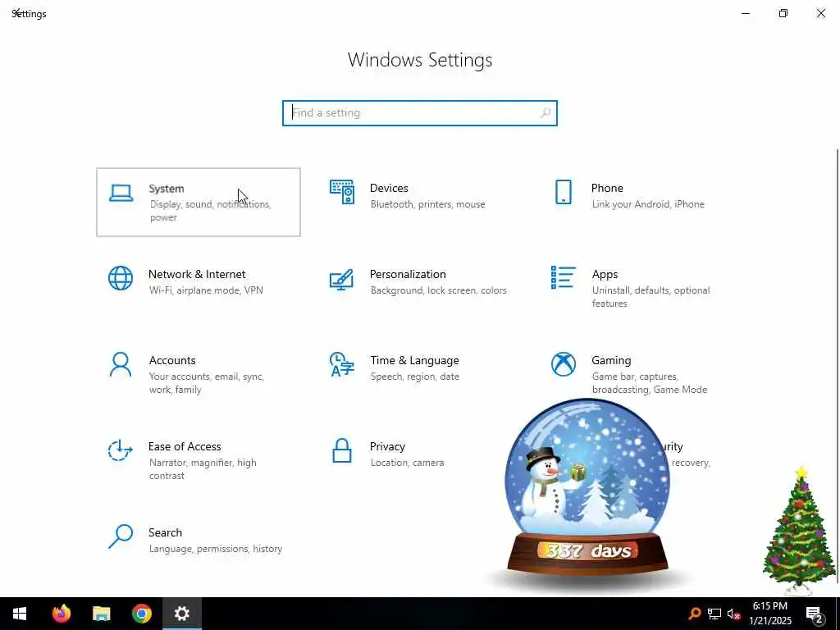Open the Gaming Xbox icon
Screen dimensions: 840x630
point(563,364)
